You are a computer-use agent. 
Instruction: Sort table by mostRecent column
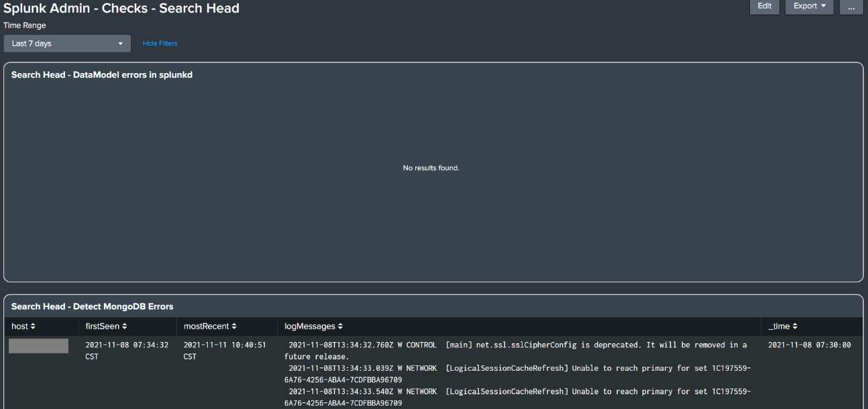[211, 327]
